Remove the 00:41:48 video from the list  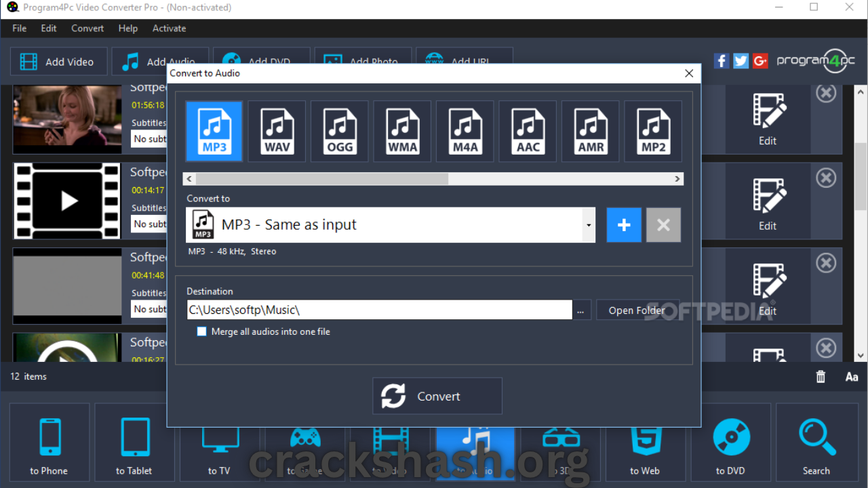pyautogui.click(x=826, y=262)
